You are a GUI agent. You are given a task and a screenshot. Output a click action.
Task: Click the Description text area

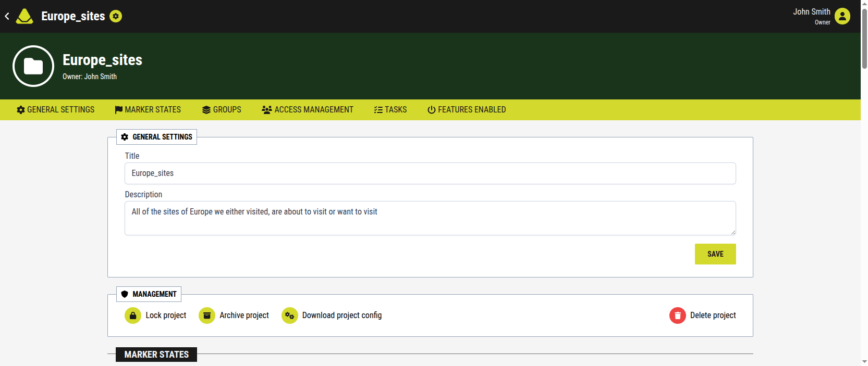430,218
